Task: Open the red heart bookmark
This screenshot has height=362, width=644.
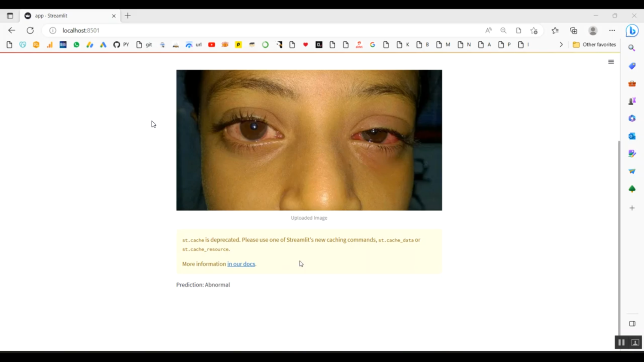Action: point(306,45)
